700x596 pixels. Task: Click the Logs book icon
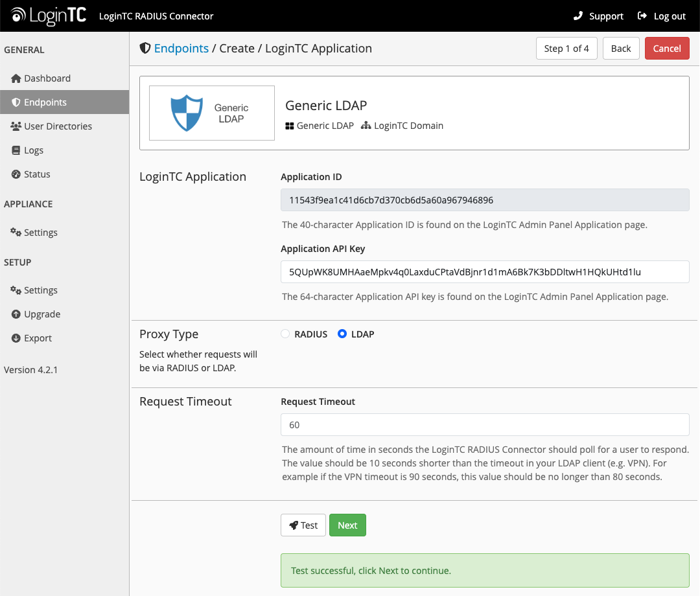(x=17, y=150)
